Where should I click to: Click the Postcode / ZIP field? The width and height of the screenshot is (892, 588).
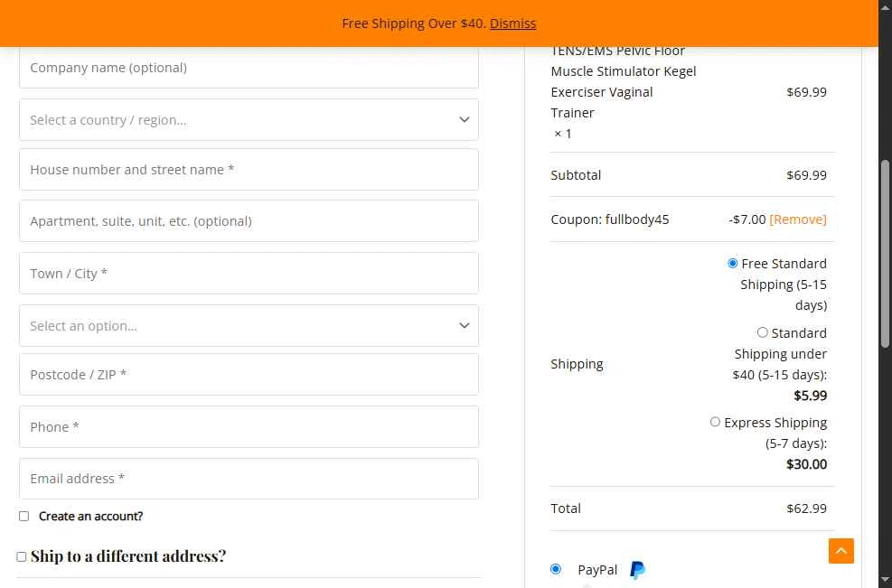point(249,375)
